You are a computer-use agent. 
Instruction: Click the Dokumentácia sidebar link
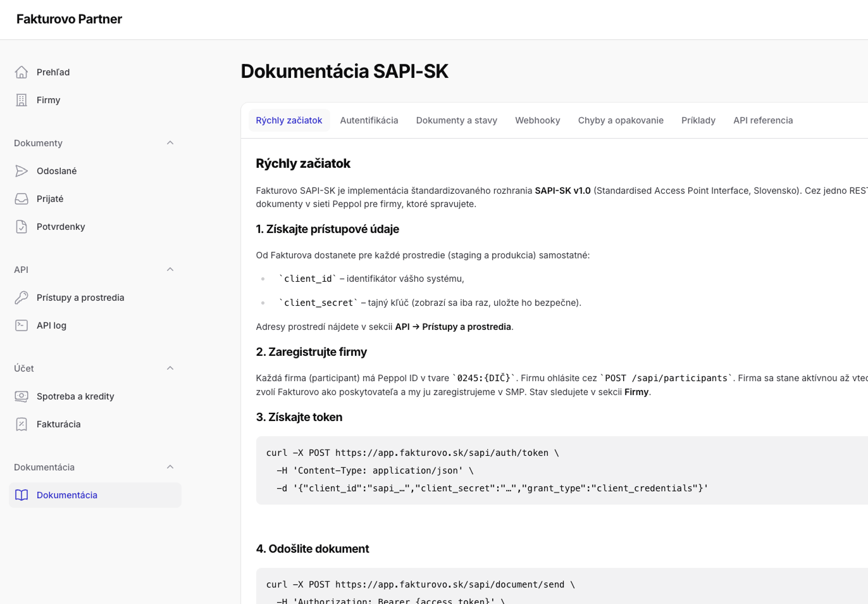95,495
